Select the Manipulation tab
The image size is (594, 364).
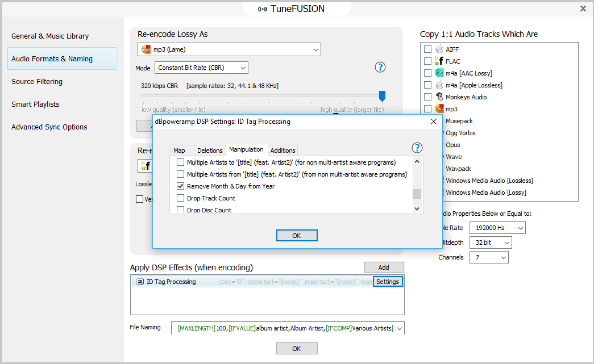(x=246, y=149)
